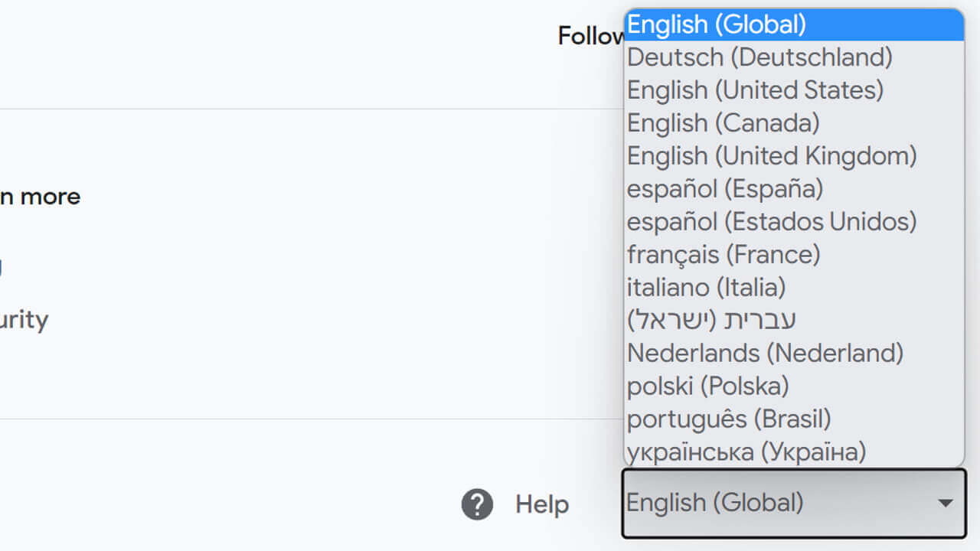The image size is (980, 551).
Task: Open the Help link
Action: pyautogui.click(x=541, y=505)
